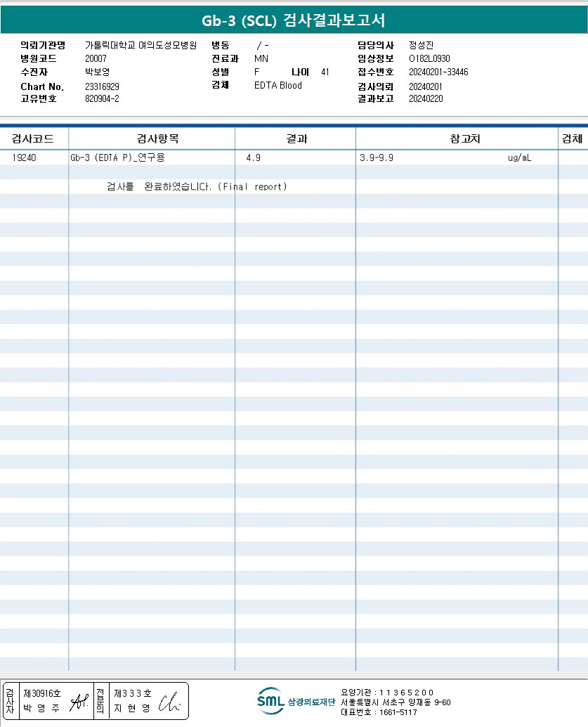This screenshot has width=588, height=727.
Task: Select the result value 4.9
Action: [253, 158]
